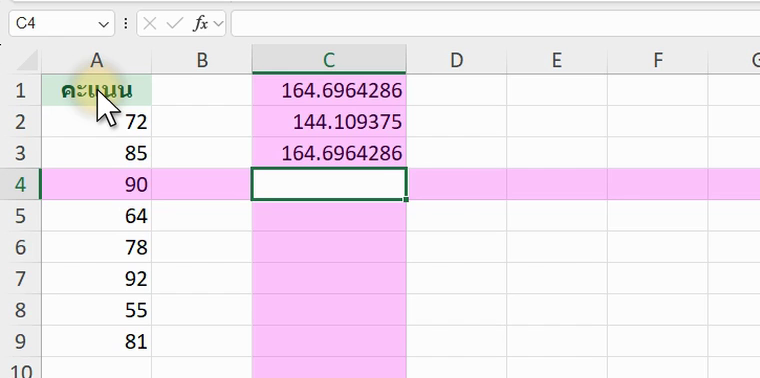Select cell A4 containing 90
Screen dimensions: 760x378
coord(96,184)
